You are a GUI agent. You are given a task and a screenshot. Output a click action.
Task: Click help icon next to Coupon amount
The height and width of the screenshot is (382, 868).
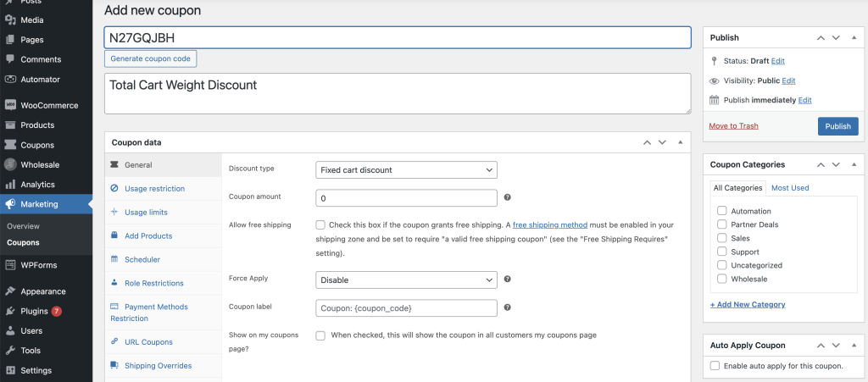click(x=507, y=197)
